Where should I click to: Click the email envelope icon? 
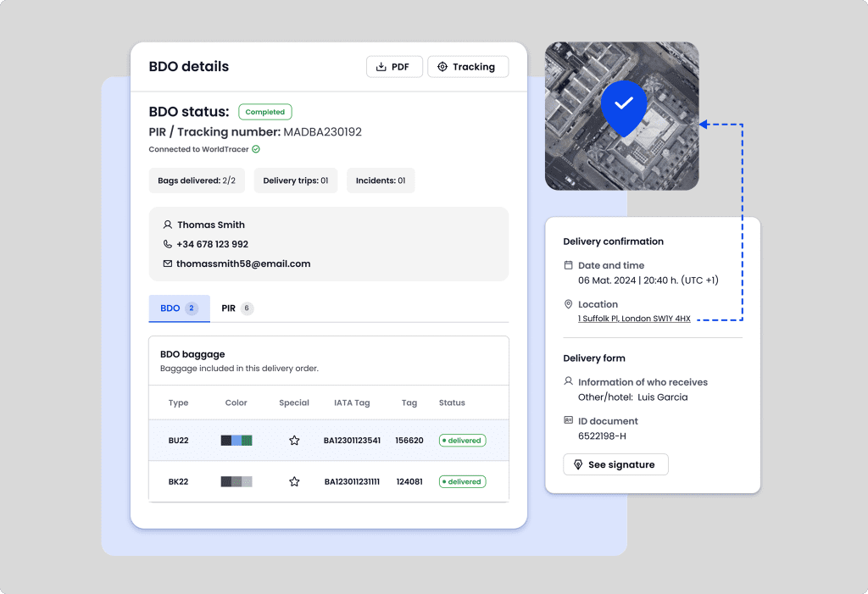tap(167, 264)
